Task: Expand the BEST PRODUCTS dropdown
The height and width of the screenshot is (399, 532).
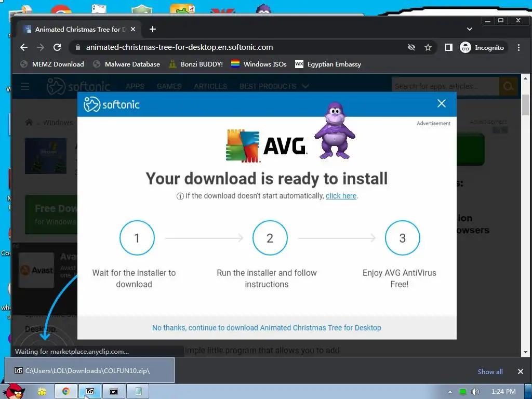Action: [274, 87]
